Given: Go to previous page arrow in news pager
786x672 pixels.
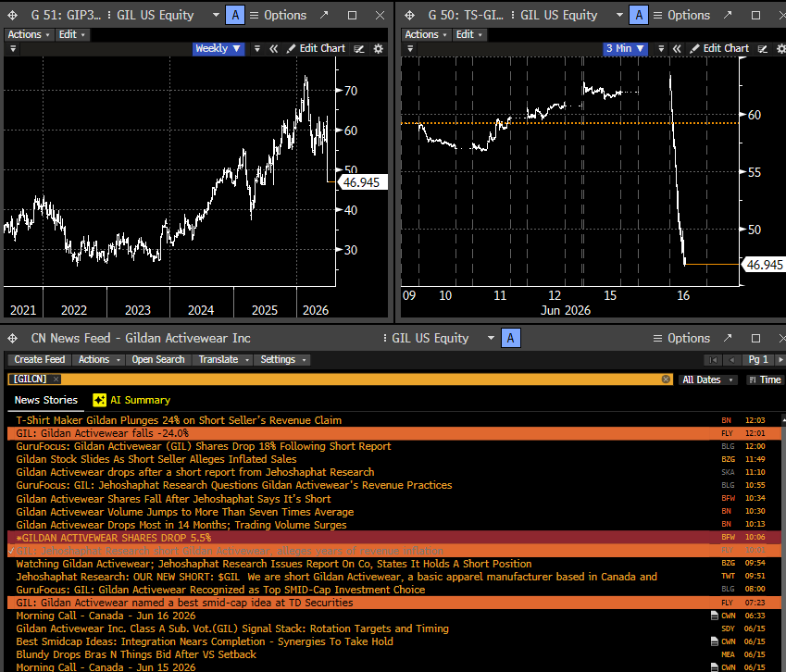Looking at the screenshot, I should [x=732, y=360].
